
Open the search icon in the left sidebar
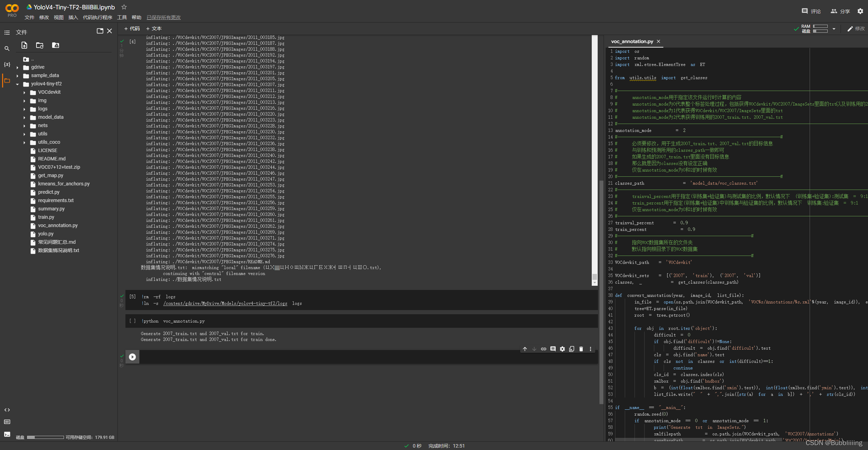[x=7, y=49]
